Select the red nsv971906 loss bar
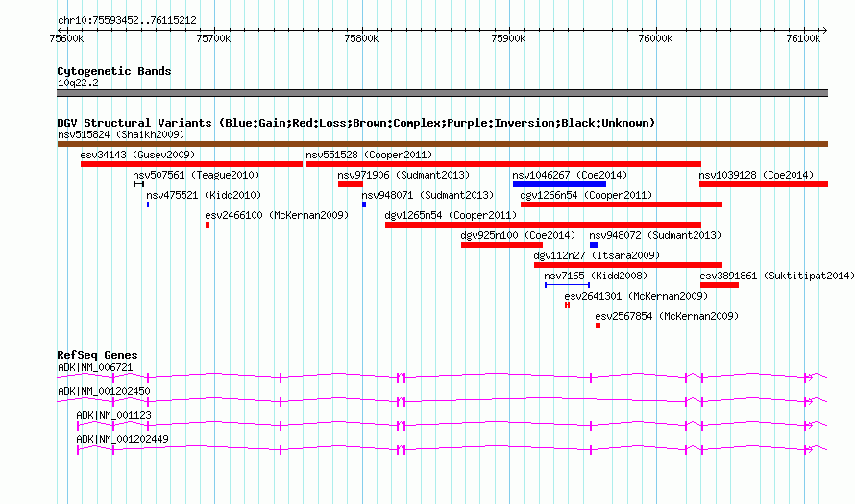Image resolution: width=855 pixels, height=504 pixels. pyautogui.click(x=350, y=184)
